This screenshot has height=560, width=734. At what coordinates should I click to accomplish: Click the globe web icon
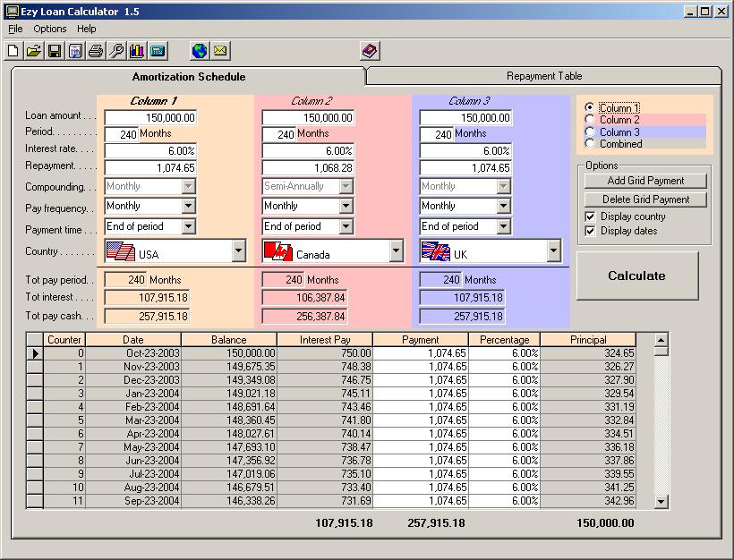(x=200, y=50)
